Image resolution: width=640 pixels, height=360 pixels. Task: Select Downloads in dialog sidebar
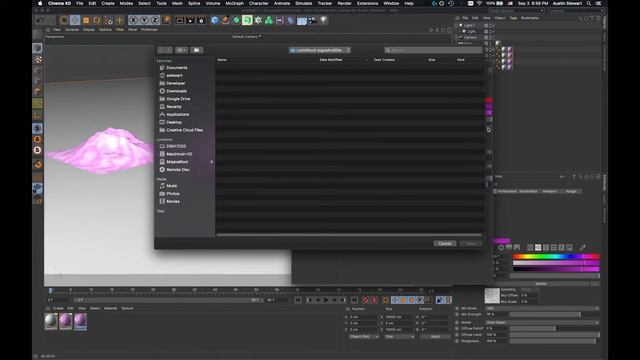[176, 91]
